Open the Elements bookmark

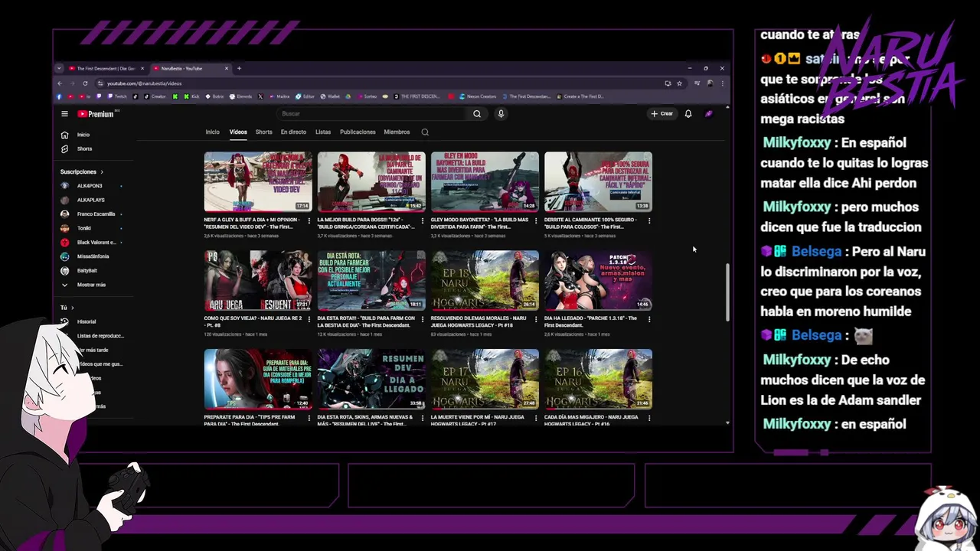coord(240,96)
